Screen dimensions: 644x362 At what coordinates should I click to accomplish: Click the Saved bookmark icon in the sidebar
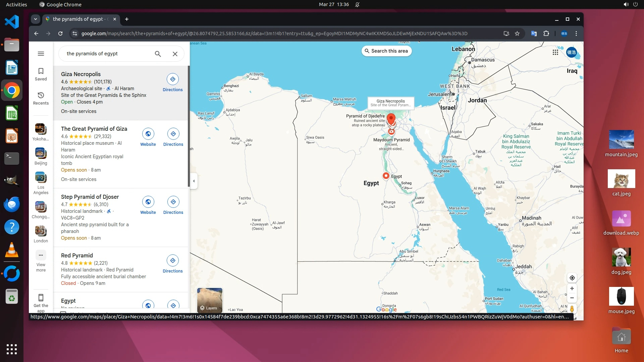coord(41,71)
